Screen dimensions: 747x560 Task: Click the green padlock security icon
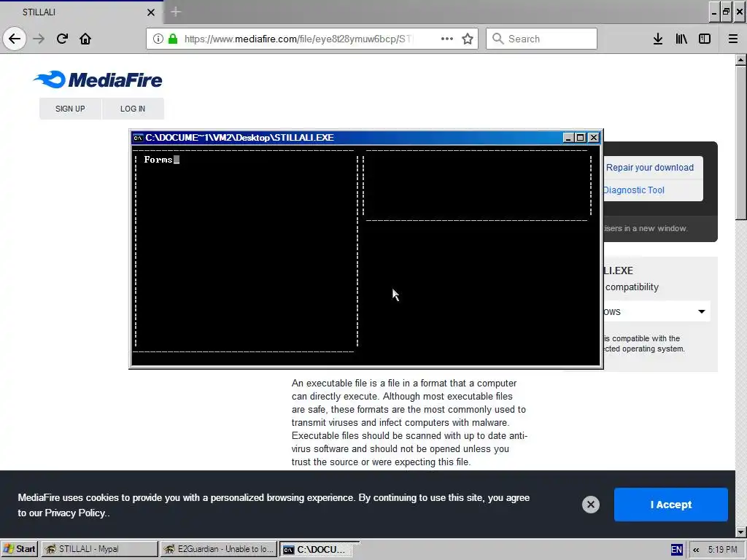pos(173,39)
